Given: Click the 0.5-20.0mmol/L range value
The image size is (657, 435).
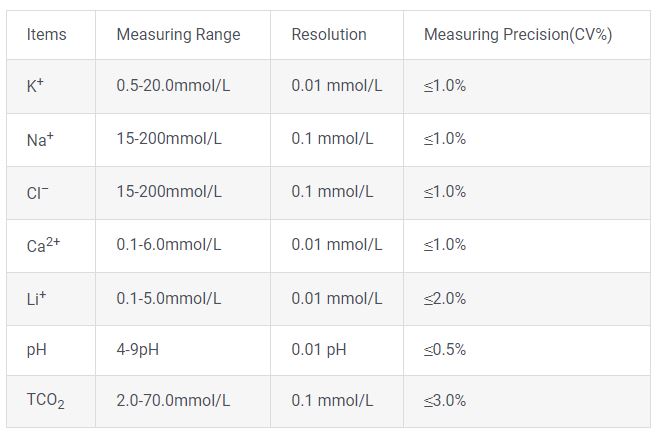Looking at the screenshot, I should (174, 86).
